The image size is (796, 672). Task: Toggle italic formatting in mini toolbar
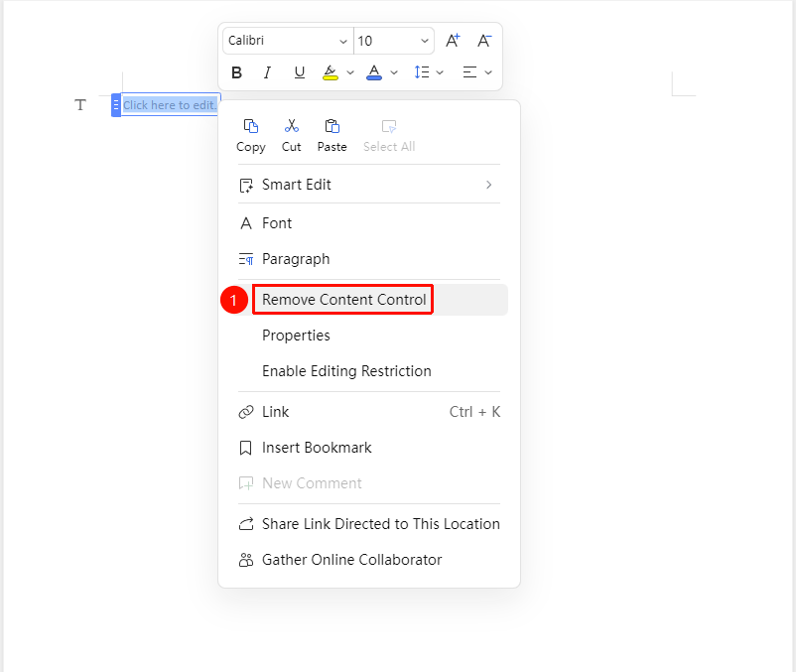267,72
